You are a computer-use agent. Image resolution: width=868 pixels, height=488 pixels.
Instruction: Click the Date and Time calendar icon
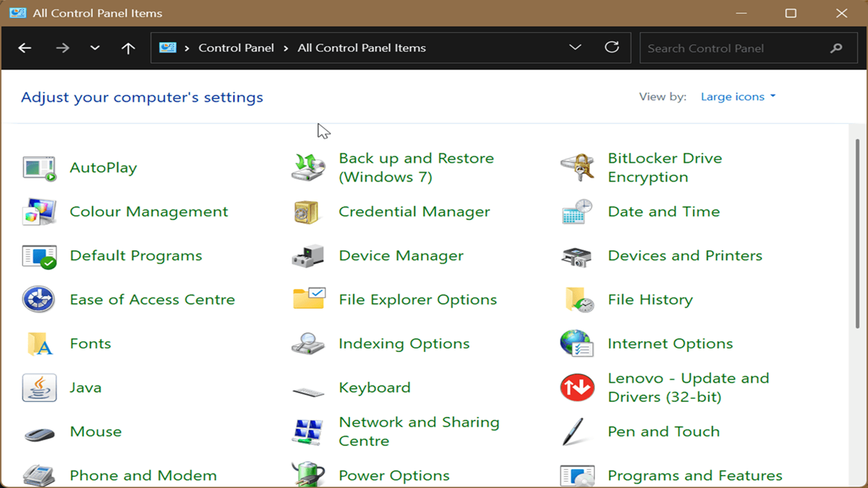(577, 212)
